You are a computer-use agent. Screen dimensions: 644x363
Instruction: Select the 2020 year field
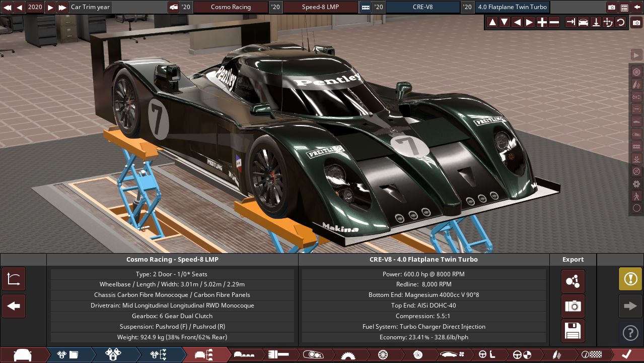tap(35, 7)
